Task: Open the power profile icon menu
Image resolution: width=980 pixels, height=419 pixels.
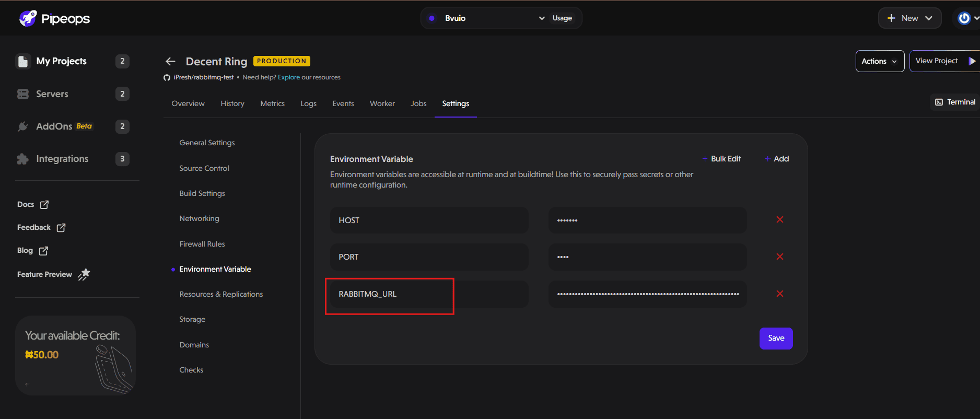Action: (x=964, y=18)
